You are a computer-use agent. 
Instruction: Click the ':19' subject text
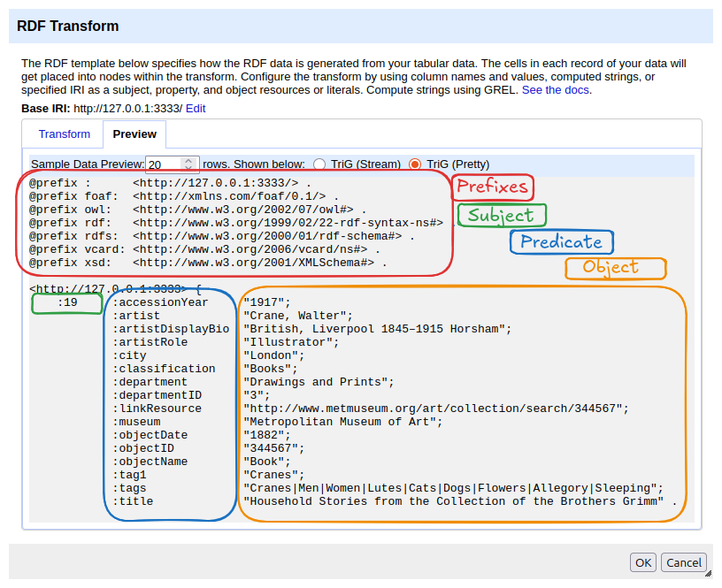67,302
